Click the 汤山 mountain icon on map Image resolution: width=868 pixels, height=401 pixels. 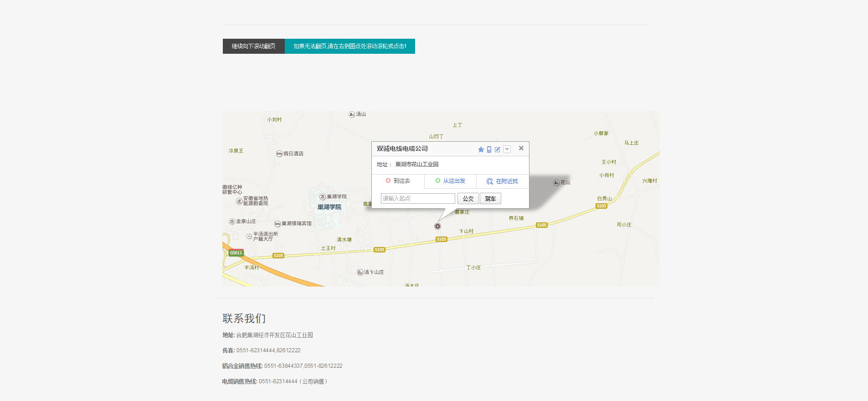[352, 114]
